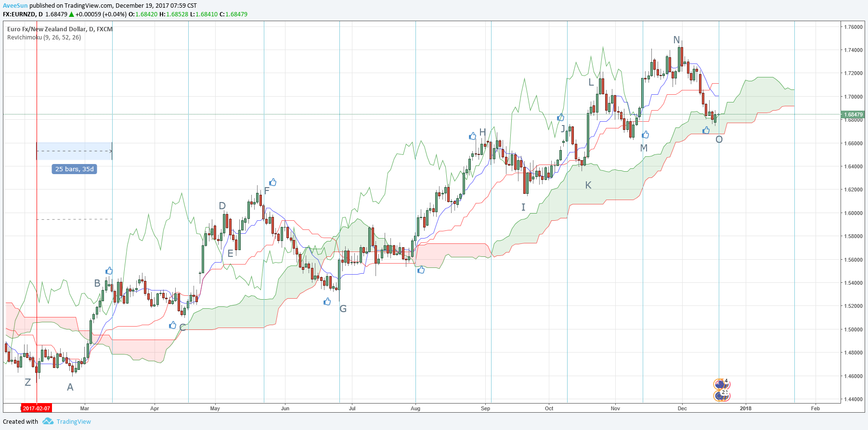Click the Apr label on the time axis
The width and height of the screenshot is (868, 430).
pos(155,408)
